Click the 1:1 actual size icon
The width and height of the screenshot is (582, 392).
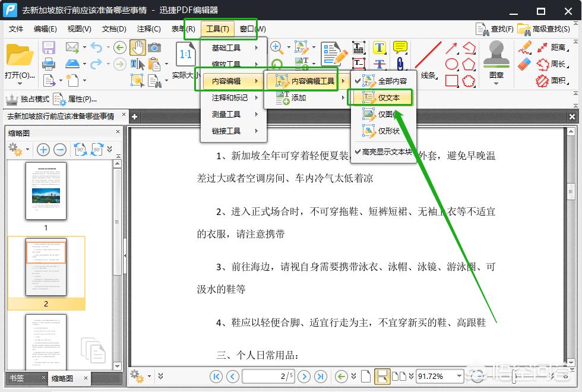[185, 55]
